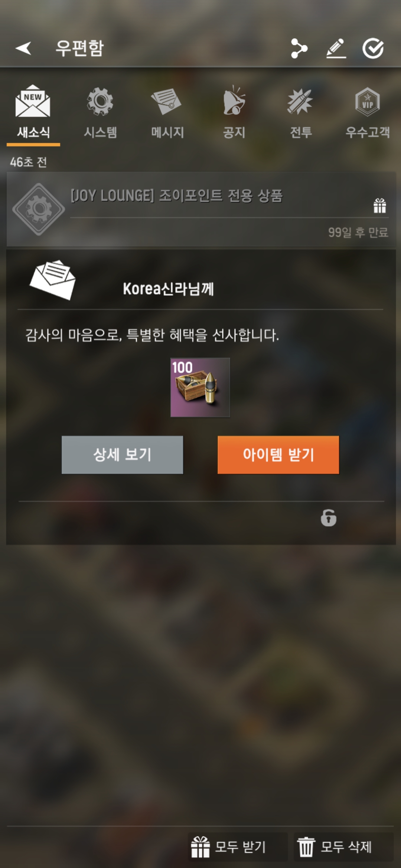The image size is (401, 868).
Task: Tap the share icon in header
Action: click(x=299, y=49)
